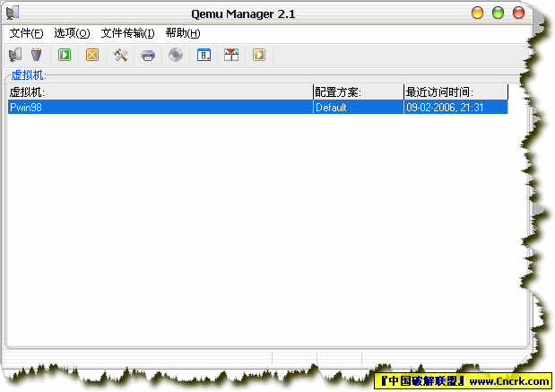Image resolution: width=555 pixels, height=392 pixels.
Task: Click the orange minimize window button
Action: 478,13
